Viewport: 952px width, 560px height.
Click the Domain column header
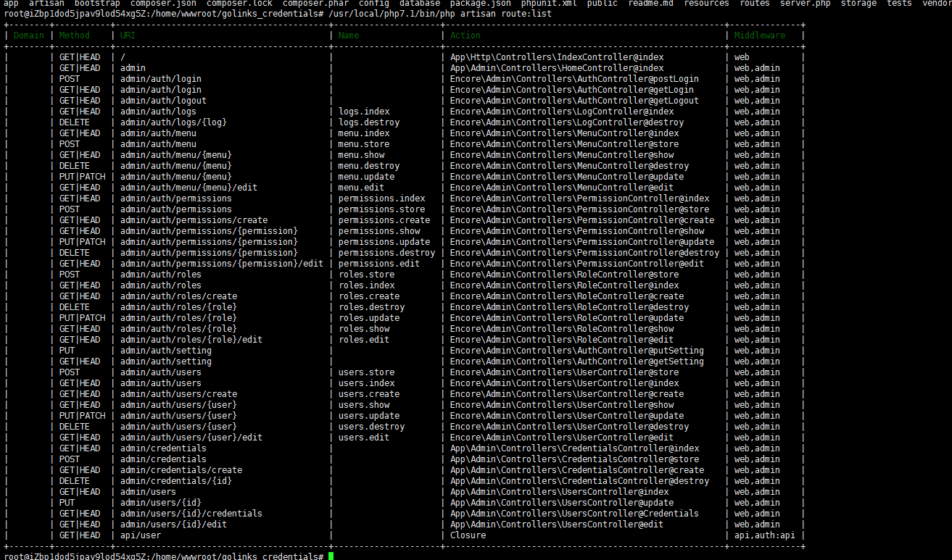pyautogui.click(x=28, y=35)
